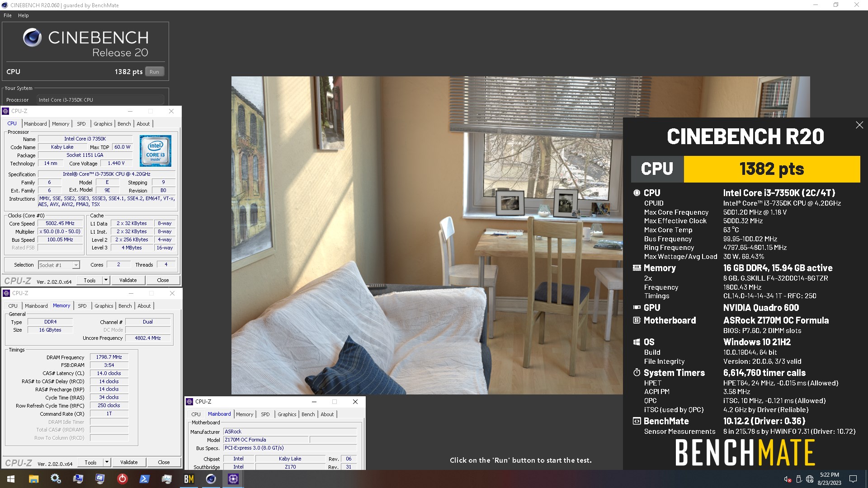This screenshot has width=868, height=488.
Task: Click the BenchMate section icon
Action: tap(637, 421)
